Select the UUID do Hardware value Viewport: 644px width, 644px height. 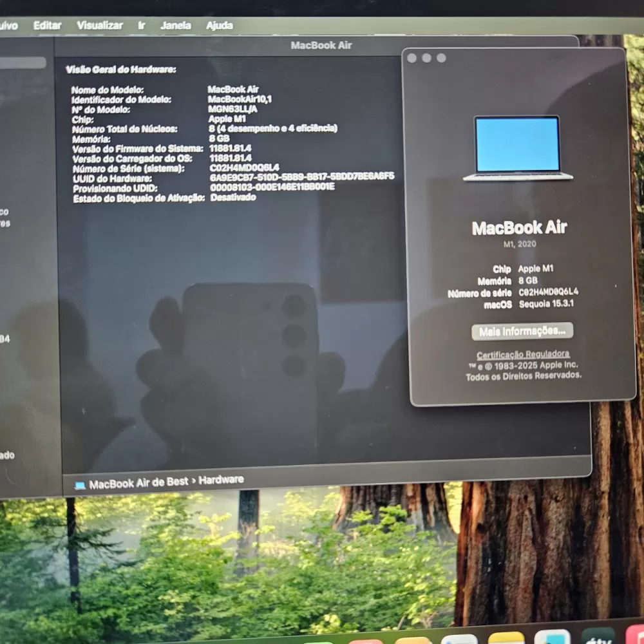[x=302, y=176]
